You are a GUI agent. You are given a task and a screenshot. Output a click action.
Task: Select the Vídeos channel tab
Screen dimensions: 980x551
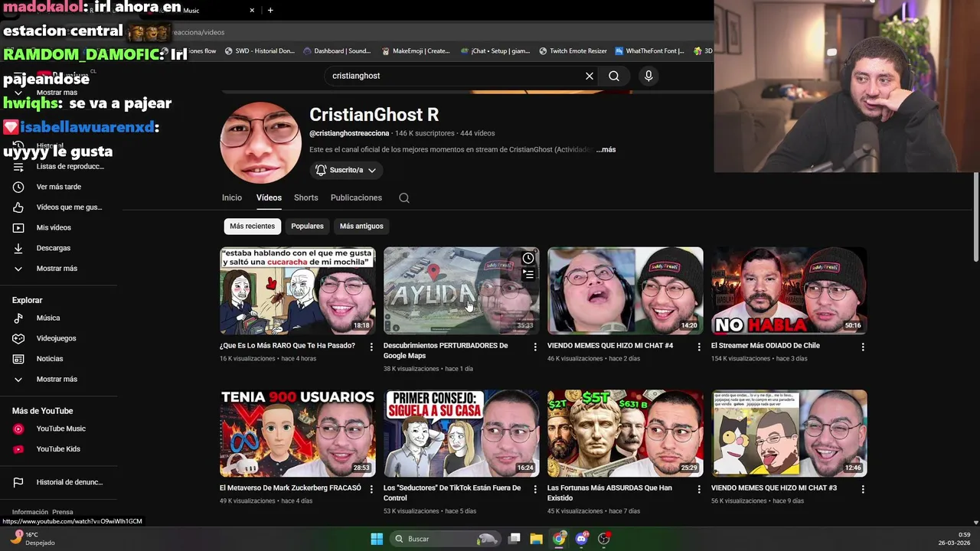click(269, 197)
